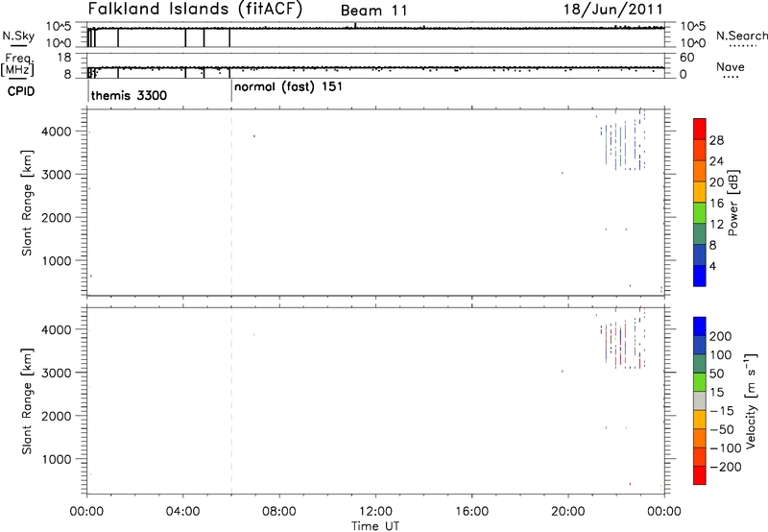This screenshot has height=532, width=768.
Task: Click the '28' Power colorbar tick
Action: click(x=716, y=140)
